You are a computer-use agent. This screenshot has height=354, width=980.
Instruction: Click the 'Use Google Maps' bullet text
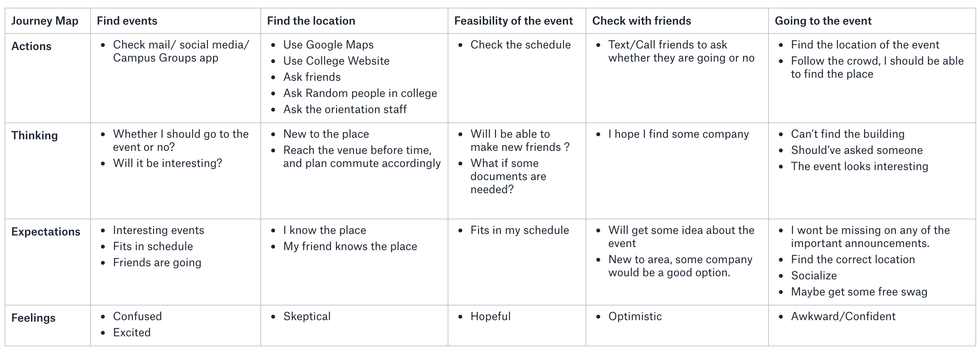(x=329, y=45)
